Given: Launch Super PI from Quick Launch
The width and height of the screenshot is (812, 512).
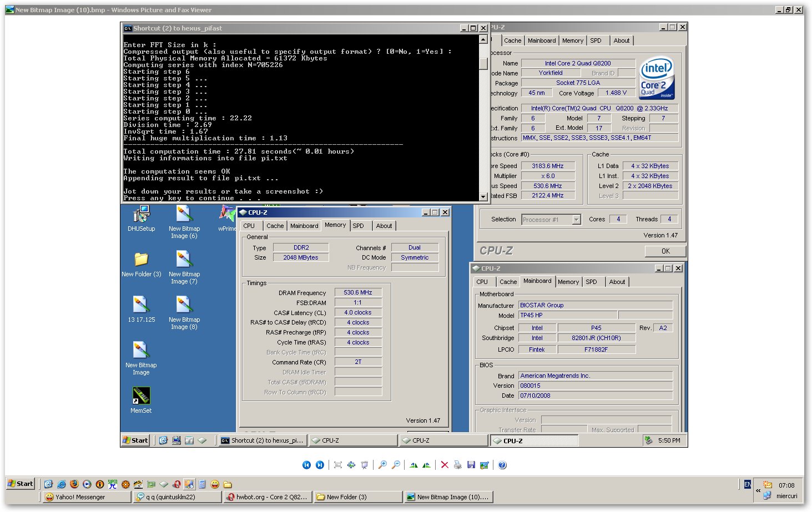Looking at the screenshot, I should tap(113, 484).
